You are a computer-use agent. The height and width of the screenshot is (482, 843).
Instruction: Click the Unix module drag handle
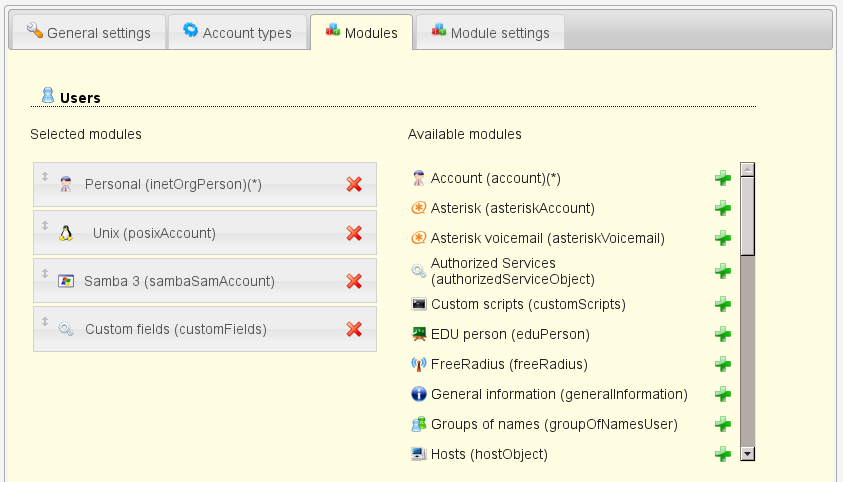coord(45,225)
